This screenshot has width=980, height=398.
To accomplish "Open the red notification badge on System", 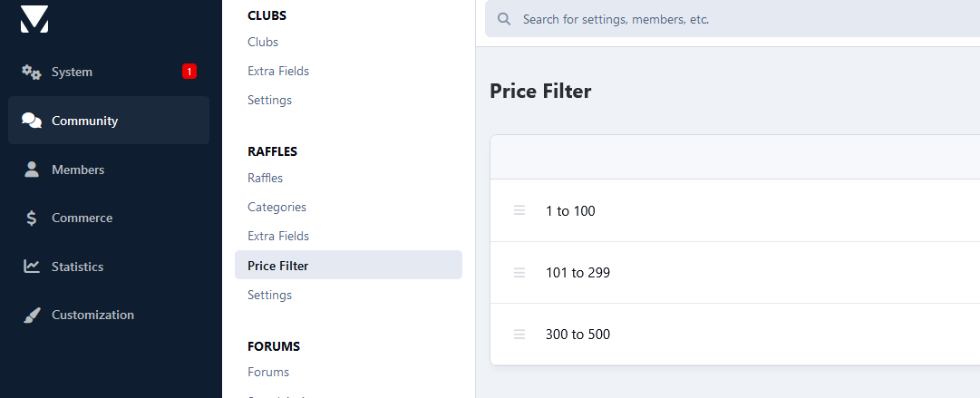I will tap(189, 72).
